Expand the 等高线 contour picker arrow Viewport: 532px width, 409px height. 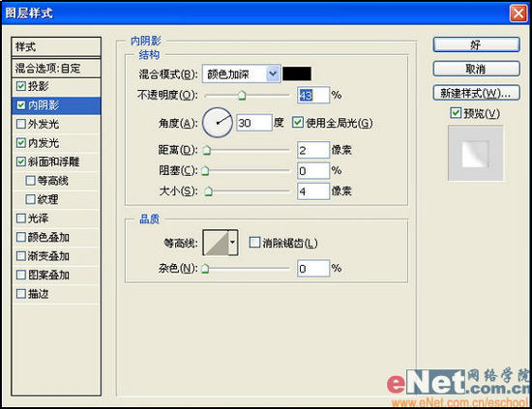click(233, 243)
